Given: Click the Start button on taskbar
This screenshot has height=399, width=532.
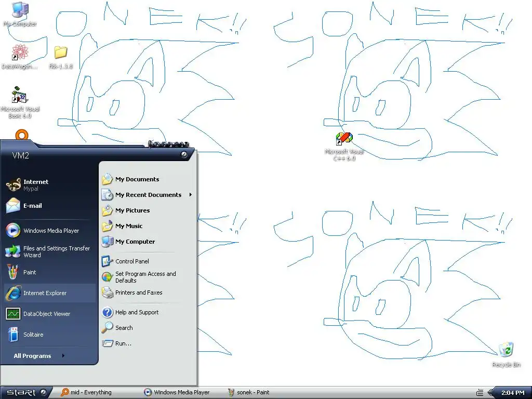Looking at the screenshot, I should tap(26, 393).
